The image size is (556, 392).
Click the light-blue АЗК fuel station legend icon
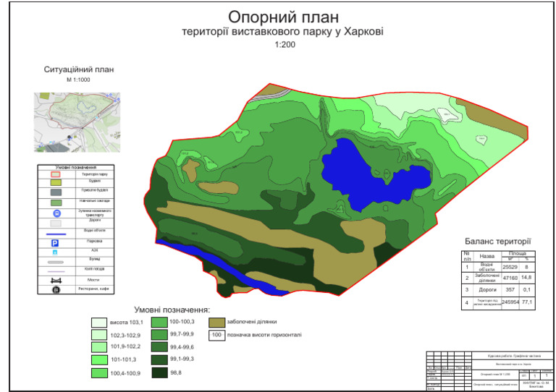pos(55,252)
